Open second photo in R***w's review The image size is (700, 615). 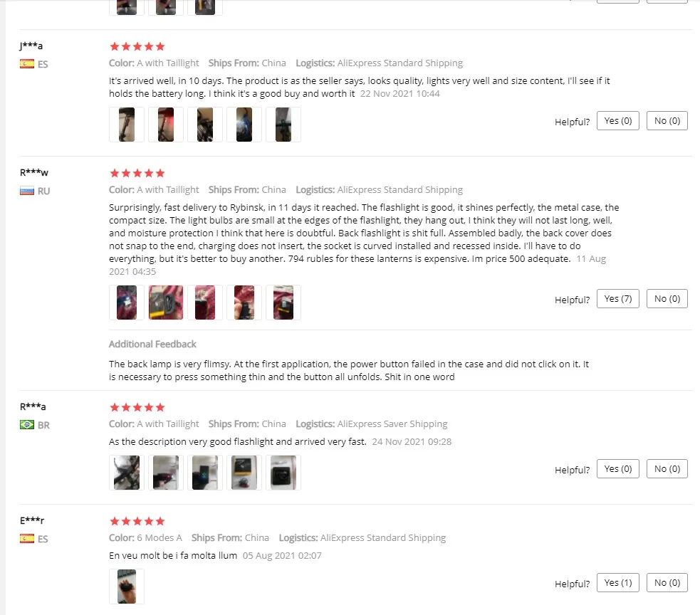pos(166,303)
